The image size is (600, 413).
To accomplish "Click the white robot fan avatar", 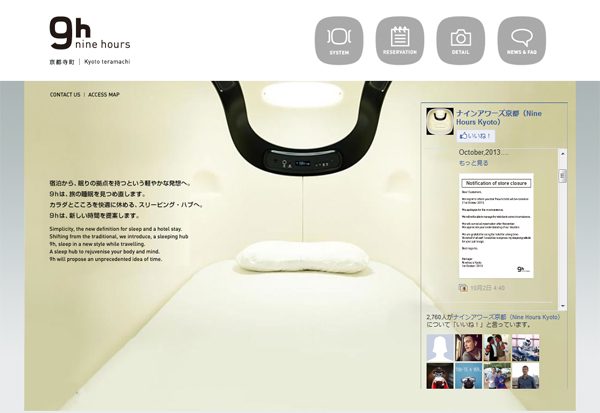I will tap(525, 348).
